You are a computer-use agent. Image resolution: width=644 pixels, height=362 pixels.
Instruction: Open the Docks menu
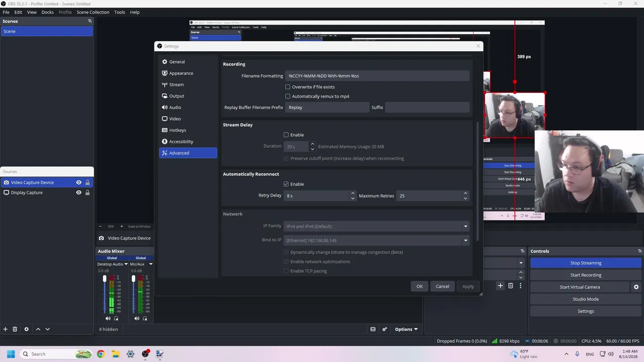[47, 12]
